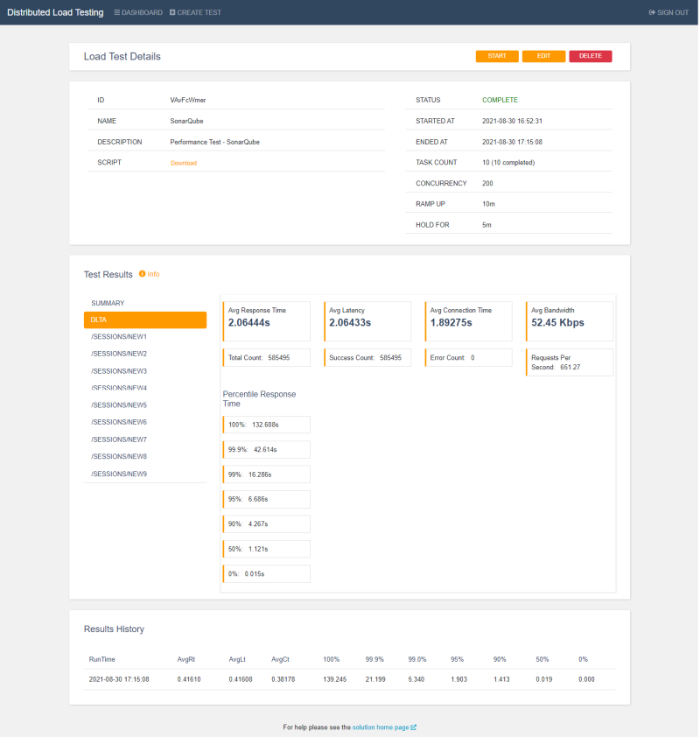Click the Error Count 0 box
The image size is (700, 738).
pyautogui.click(x=468, y=358)
